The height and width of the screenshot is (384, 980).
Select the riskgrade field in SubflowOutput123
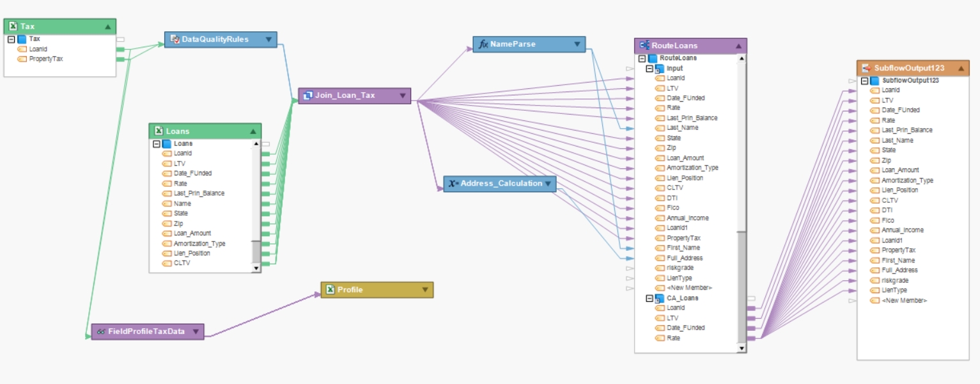(895, 280)
